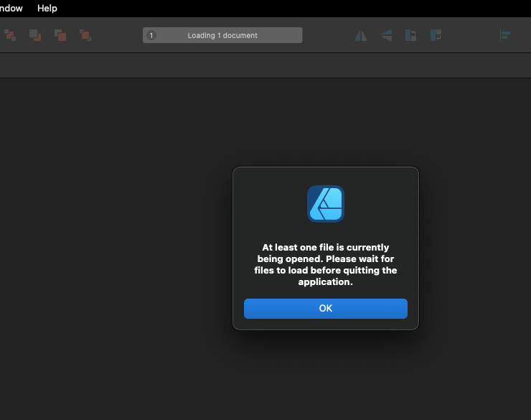Click the Move to Front icon with corner outlines
The image size is (531, 420).
(x=85, y=35)
